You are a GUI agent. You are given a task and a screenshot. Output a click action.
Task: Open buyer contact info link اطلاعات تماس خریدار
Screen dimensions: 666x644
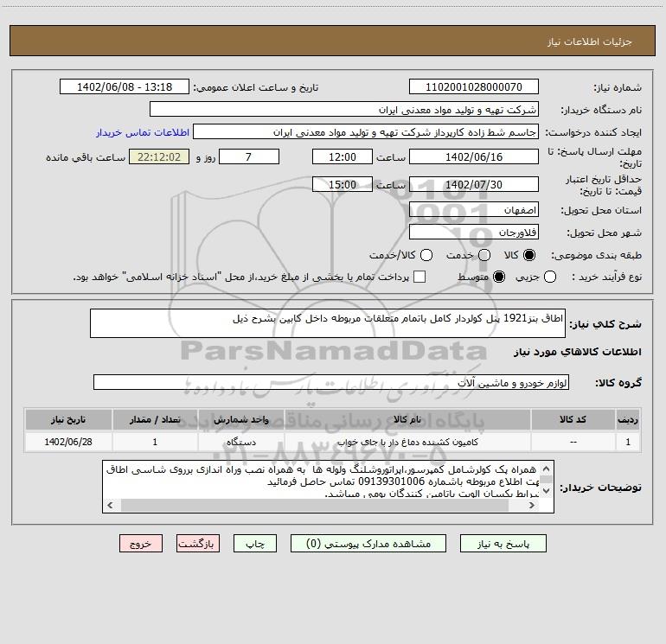click(143, 132)
